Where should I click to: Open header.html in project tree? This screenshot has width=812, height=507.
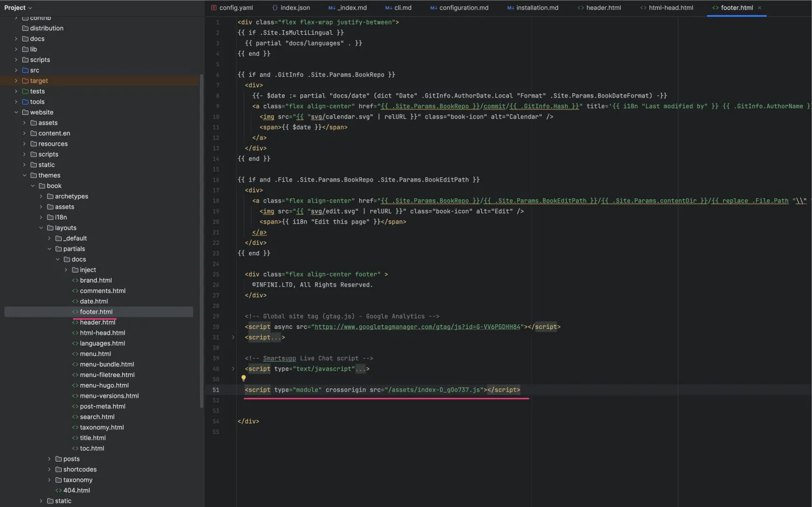click(97, 322)
